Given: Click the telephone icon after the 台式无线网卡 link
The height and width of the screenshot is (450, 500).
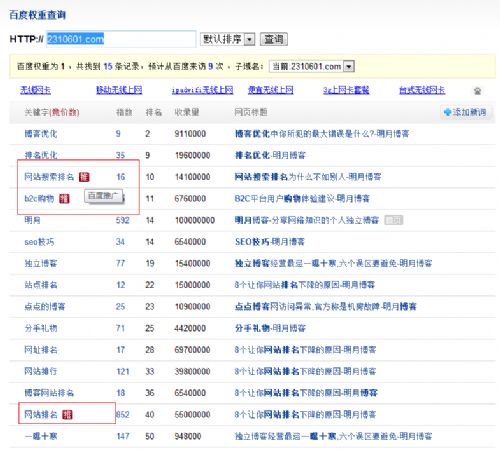Looking at the screenshot, I should point(477,90).
